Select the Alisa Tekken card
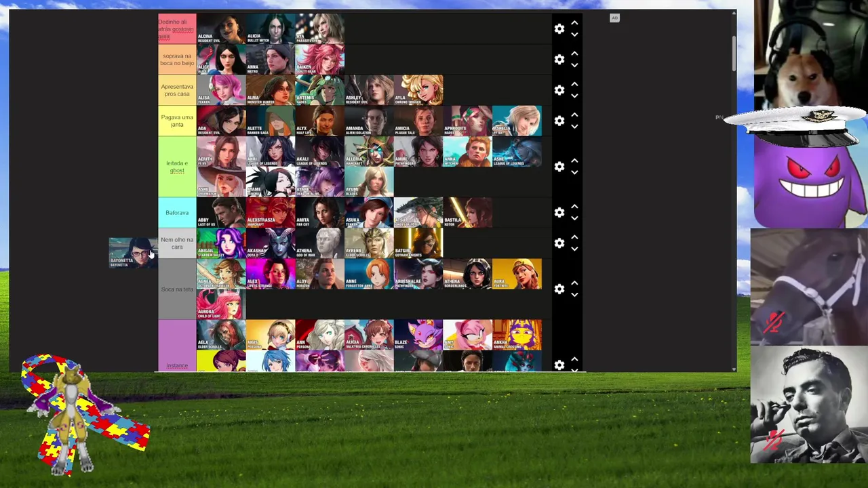 click(x=221, y=90)
